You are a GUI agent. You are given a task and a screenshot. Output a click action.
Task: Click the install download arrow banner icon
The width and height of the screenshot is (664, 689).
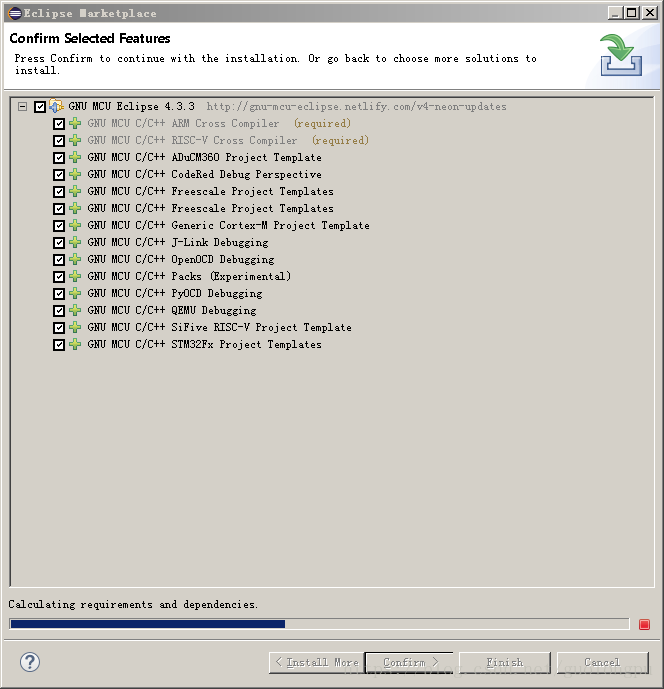click(621, 55)
